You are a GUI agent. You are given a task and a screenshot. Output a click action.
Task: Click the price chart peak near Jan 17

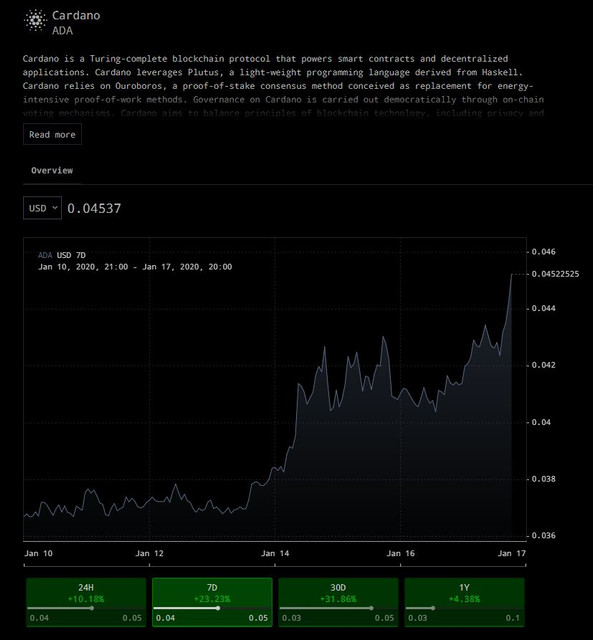[x=512, y=275]
